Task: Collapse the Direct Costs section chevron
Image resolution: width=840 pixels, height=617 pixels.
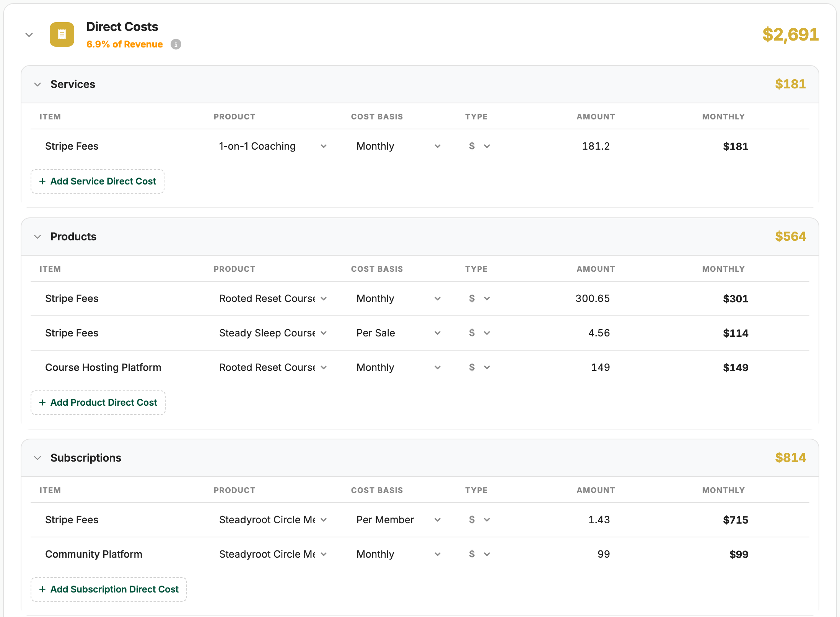Action: pos(29,35)
